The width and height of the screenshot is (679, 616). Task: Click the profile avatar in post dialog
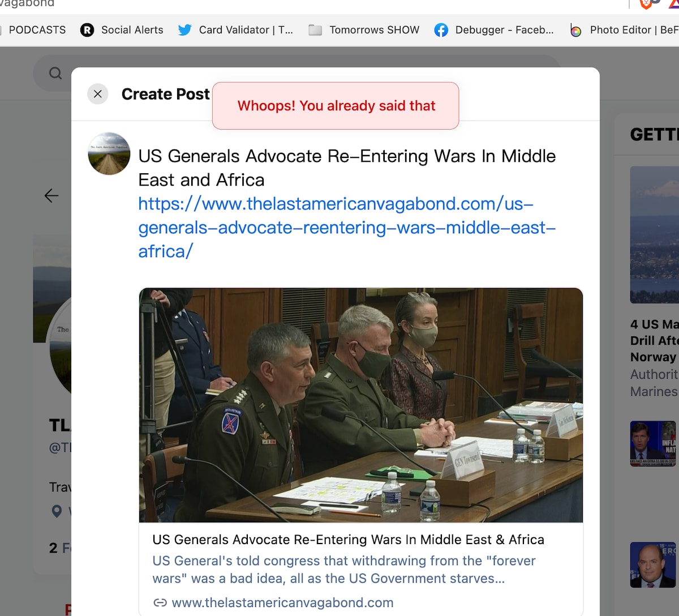point(109,153)
